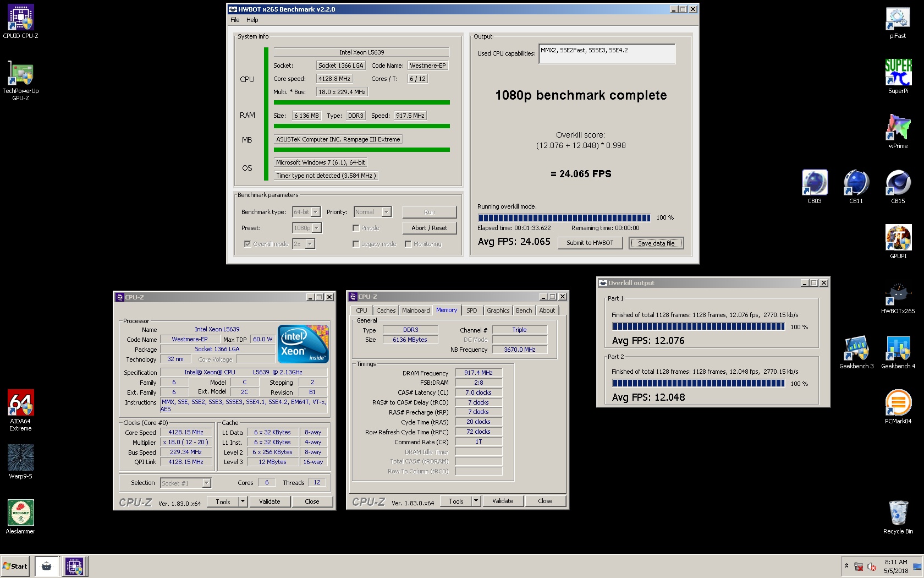Click Tools button in left CPU-Z window
The height and width of the screenshot is (578, 924).
coord(223,501)
